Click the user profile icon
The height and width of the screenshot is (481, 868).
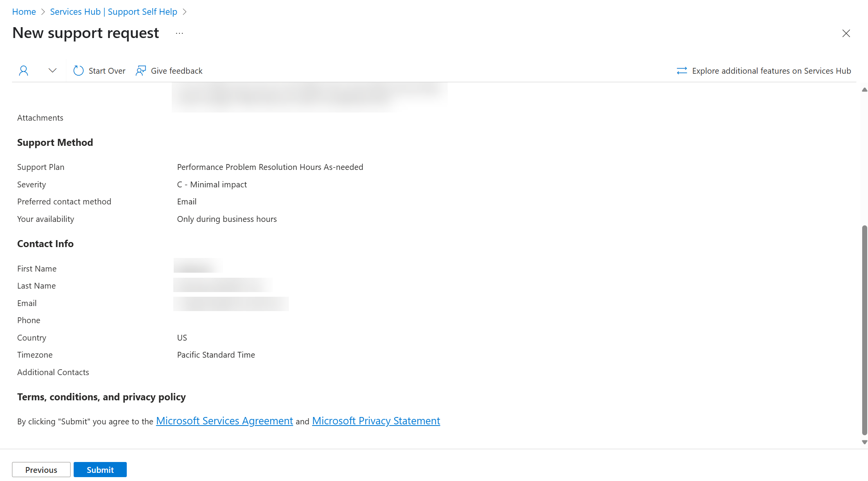[24, 71]
